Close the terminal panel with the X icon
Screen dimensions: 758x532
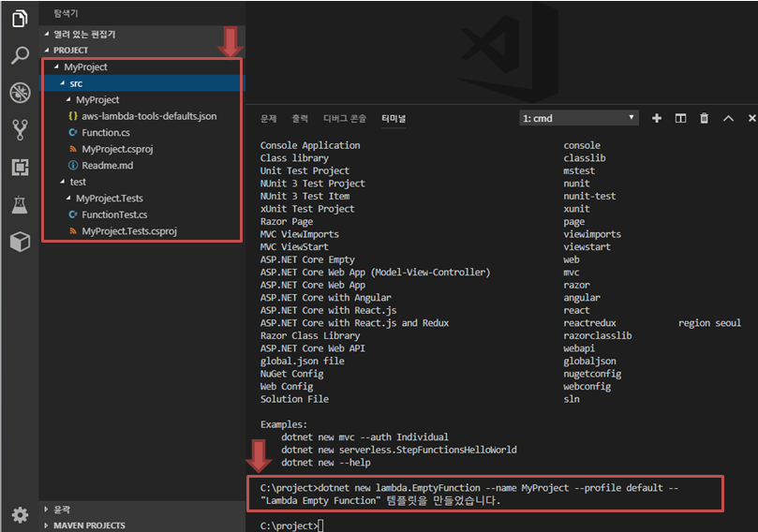[752, 118]
